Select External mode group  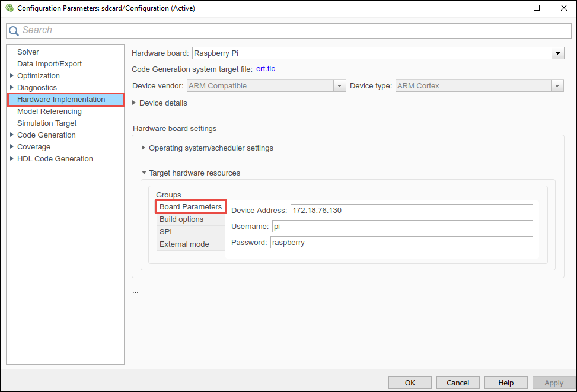click(184, 244)
